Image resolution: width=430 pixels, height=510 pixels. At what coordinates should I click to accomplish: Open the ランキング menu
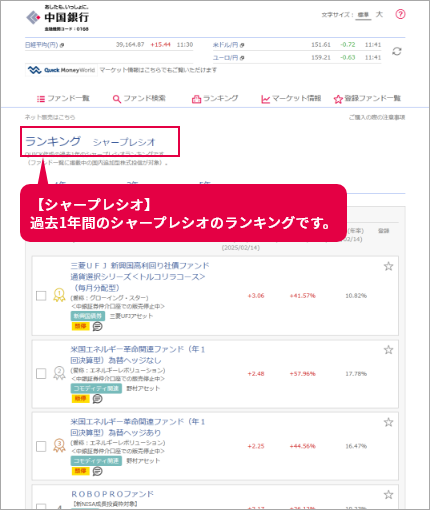click(x=215, y=99)
